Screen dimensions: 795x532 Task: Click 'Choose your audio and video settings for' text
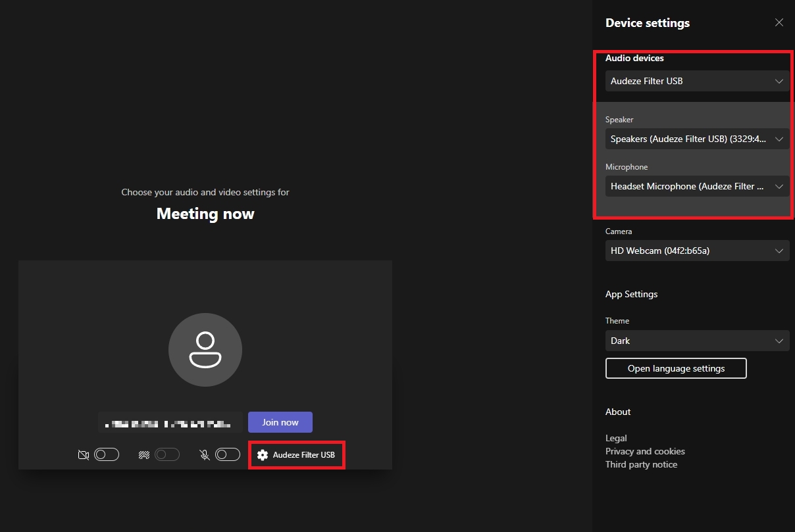point(205,193)
